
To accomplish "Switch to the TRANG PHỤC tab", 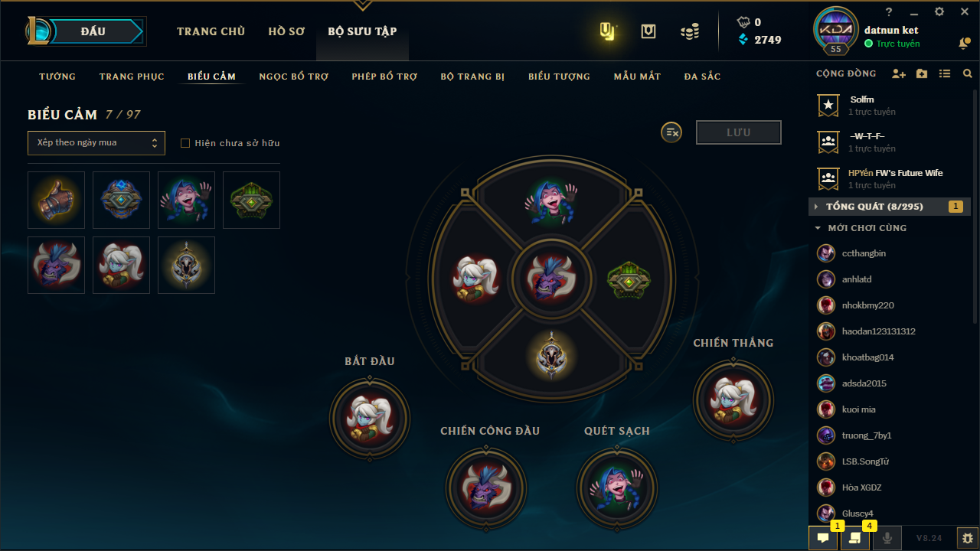I will coord(132,77).
